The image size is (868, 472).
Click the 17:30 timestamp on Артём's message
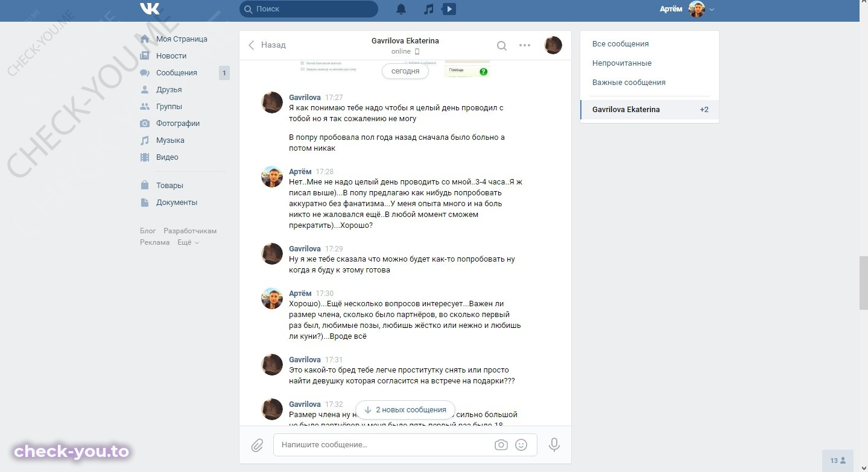point(325,294)
